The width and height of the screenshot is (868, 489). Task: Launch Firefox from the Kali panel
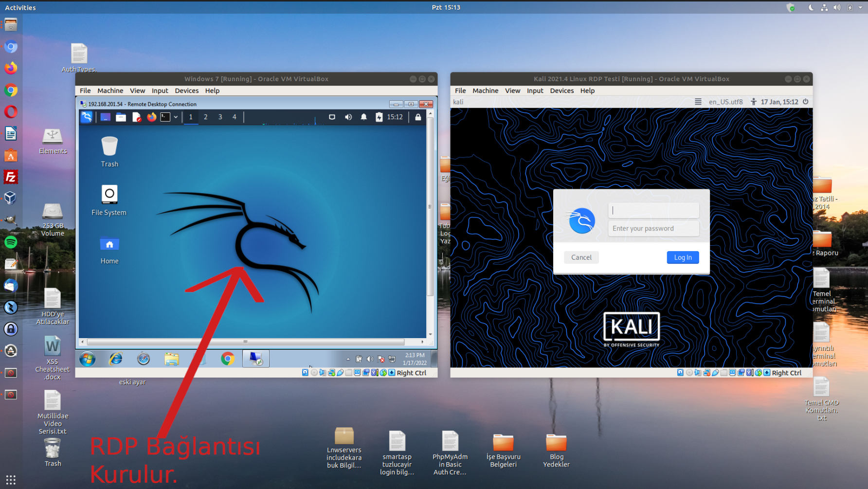click(152, 117)
